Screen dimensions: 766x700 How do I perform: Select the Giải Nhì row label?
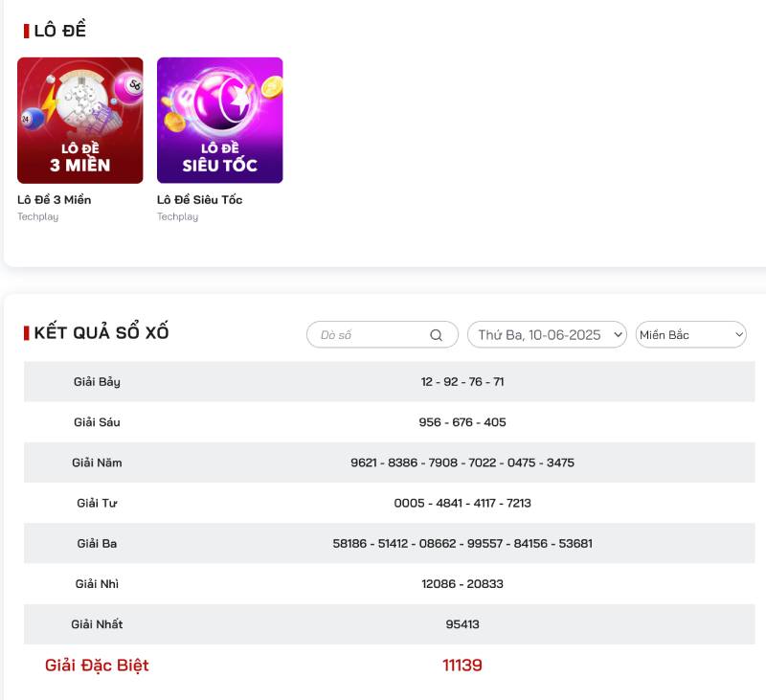(x=97, y=584)
